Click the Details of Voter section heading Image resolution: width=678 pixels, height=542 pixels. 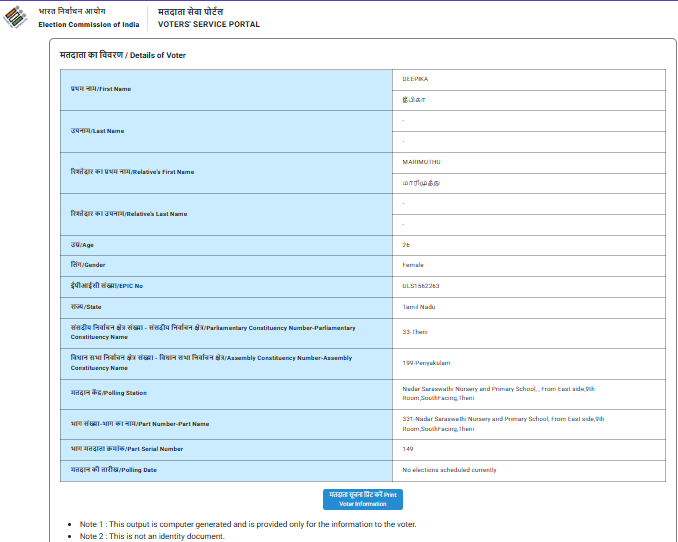point(123,55)
